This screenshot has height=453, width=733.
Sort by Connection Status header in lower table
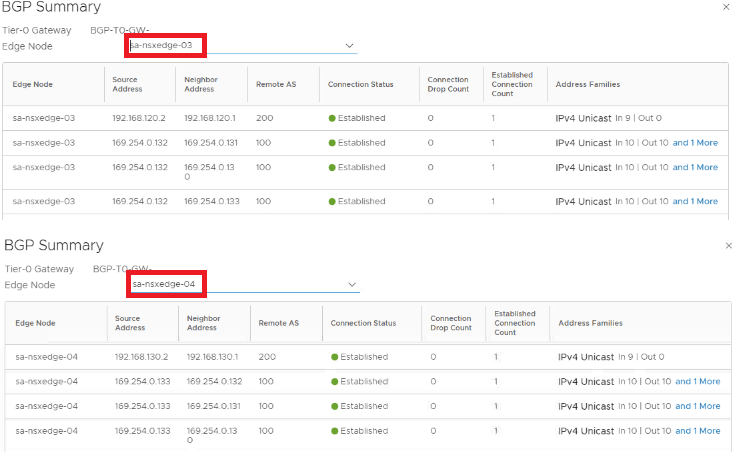[x=363, y=323]
